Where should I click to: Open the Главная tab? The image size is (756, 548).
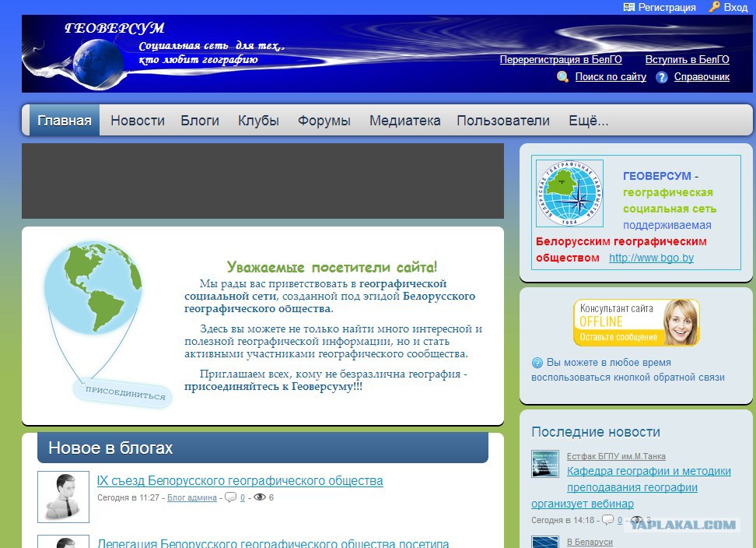pyautogui.click(x=64, y=120)
